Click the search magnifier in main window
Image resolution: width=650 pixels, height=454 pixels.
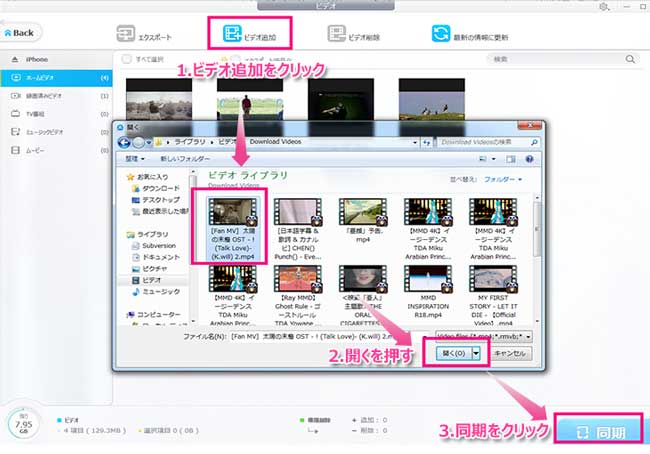630,59
